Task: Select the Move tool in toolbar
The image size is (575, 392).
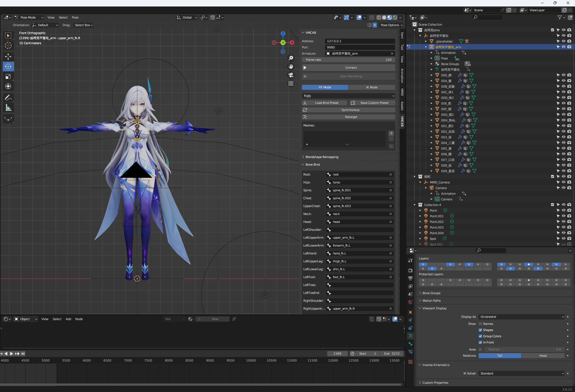Action: tap(8, 57)
